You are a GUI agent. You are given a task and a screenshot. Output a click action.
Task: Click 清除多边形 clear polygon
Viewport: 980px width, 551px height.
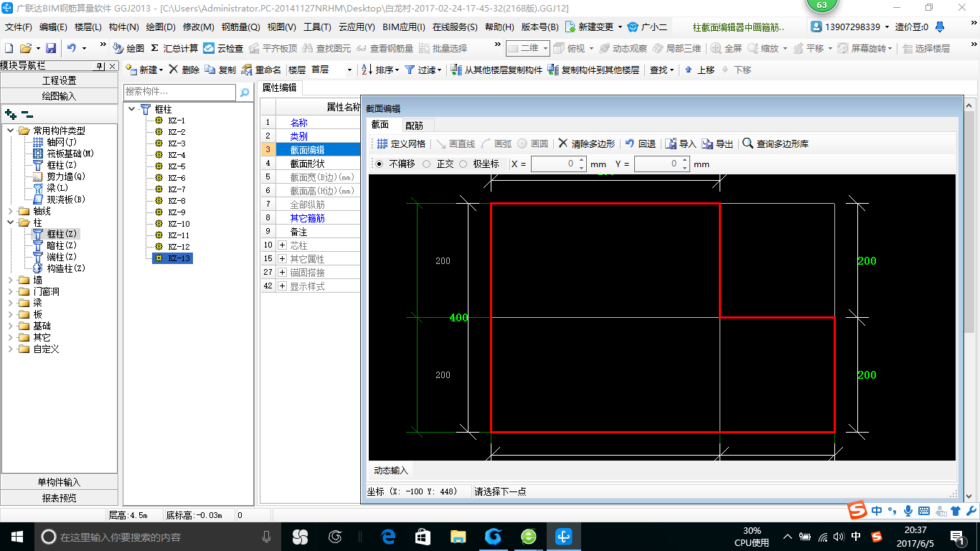586,143
